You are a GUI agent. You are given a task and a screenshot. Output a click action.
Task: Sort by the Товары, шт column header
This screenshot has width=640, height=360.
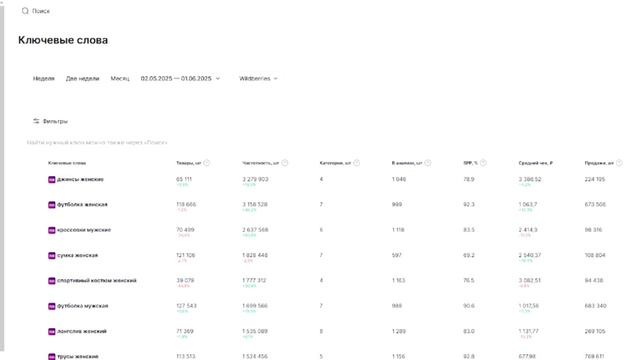coord(189,163)
